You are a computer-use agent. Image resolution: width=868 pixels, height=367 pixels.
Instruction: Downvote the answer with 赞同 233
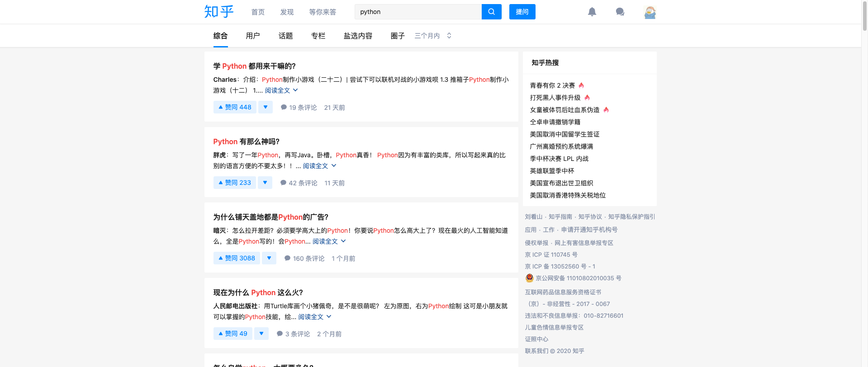265,183
